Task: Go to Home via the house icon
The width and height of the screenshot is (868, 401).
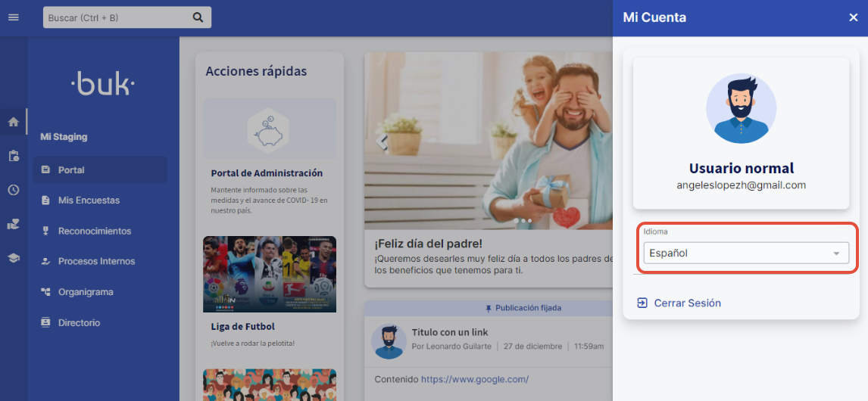Action: tap(13, 122)
